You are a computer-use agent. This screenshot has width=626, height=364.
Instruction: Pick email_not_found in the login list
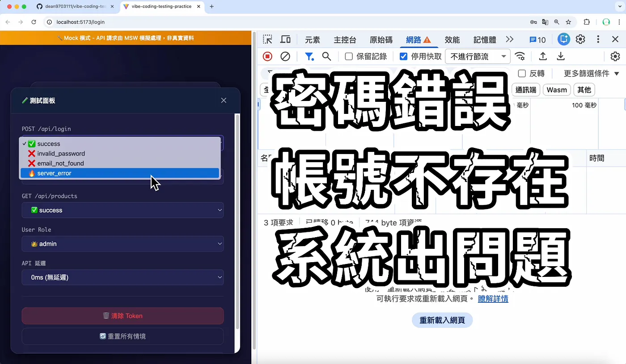pyautogui.click(x=120, y=163)
